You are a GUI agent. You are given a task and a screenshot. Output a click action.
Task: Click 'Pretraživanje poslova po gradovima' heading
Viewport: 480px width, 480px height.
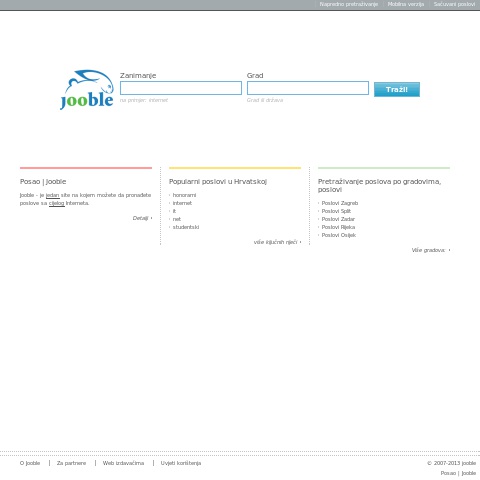click(x=379, y=185)
